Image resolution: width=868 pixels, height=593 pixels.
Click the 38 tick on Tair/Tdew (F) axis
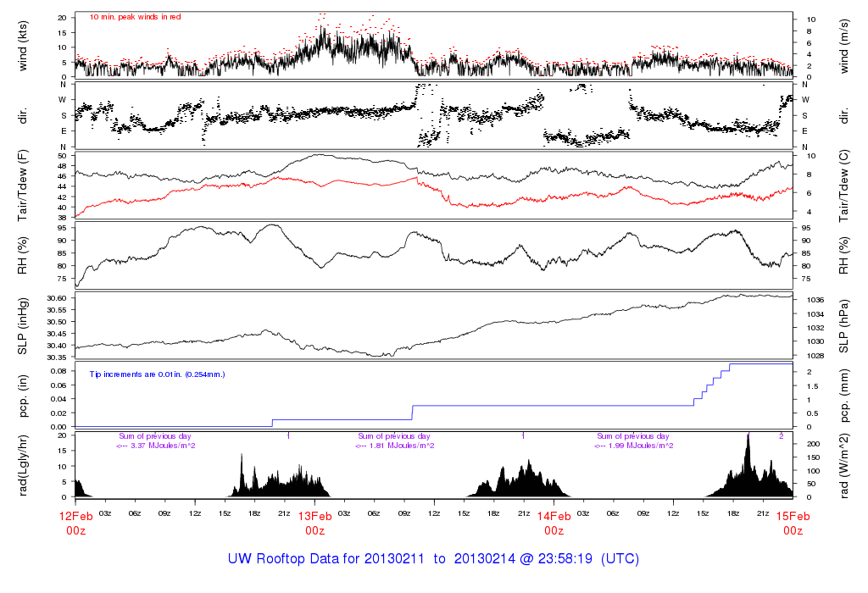pyautogui.click(x=62, y=218)
